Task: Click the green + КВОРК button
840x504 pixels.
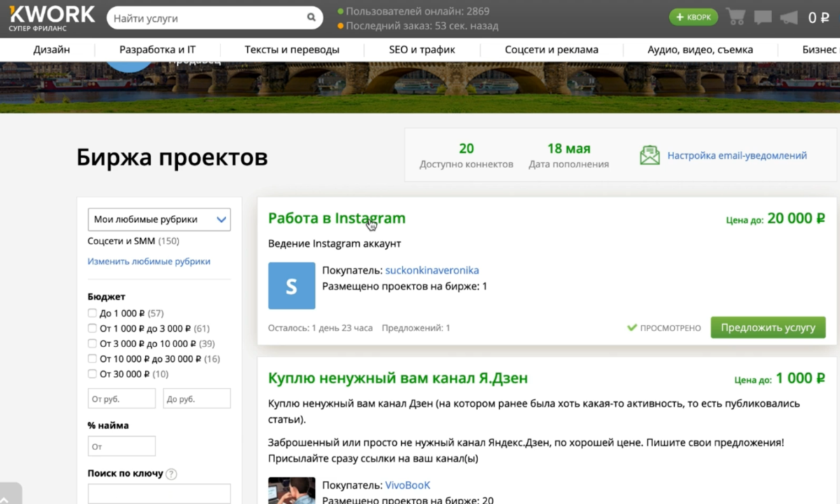Action: (x=693, y=17)
